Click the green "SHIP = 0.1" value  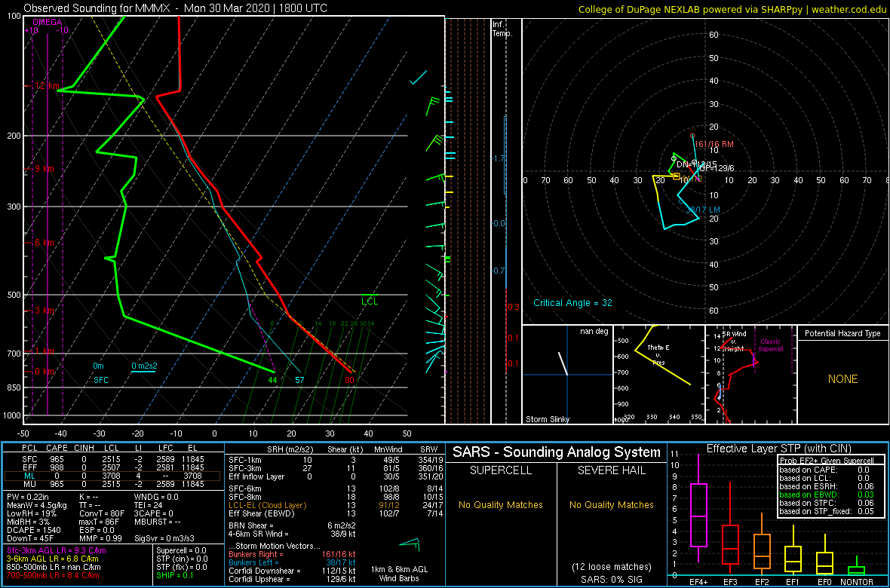(x=177, y=575)
